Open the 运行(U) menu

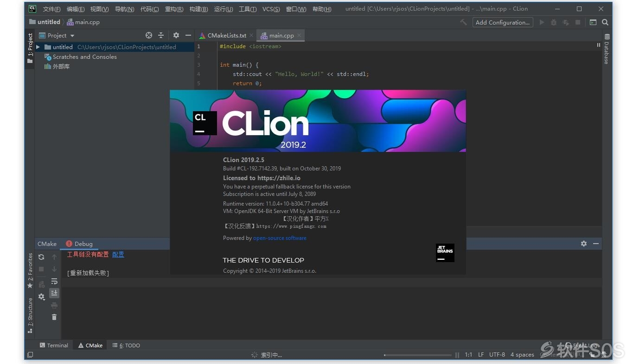point(224,9)
